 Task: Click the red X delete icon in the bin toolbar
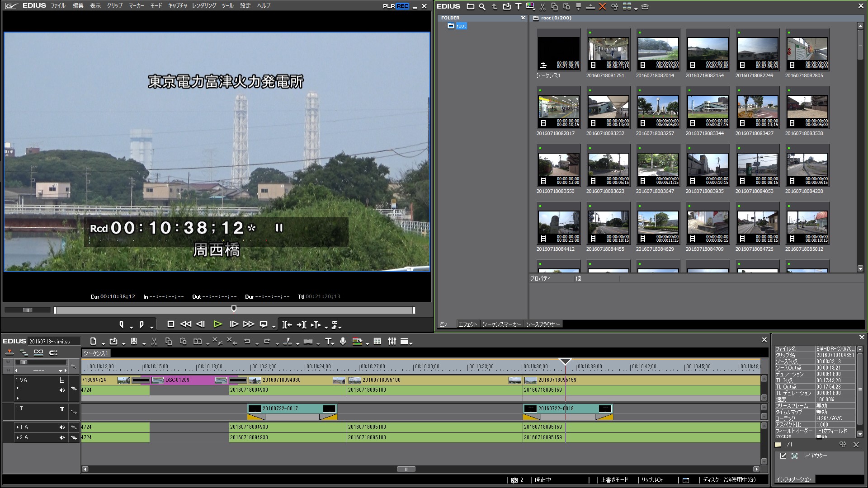click(x=602, y=7)
